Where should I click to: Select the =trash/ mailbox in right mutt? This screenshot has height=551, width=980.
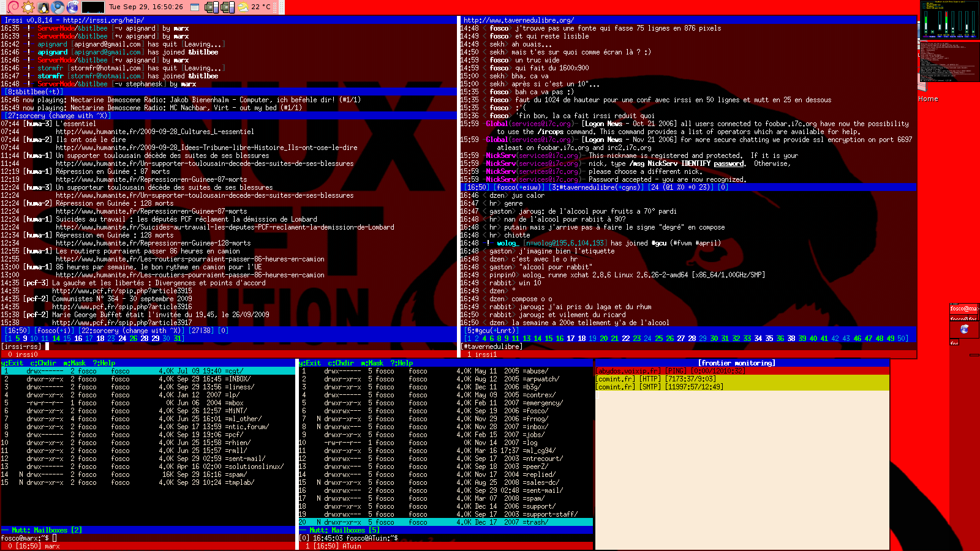(x=535, y=522)
